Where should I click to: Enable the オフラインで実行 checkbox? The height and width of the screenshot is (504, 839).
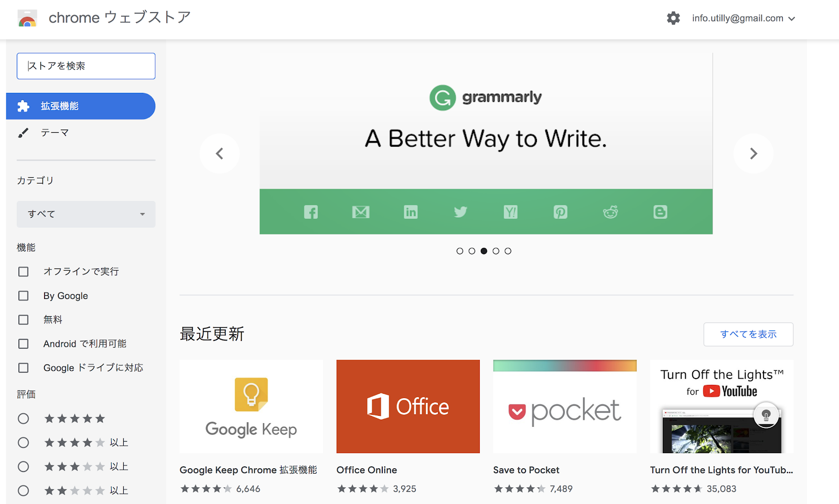click(x=24, y=272)
